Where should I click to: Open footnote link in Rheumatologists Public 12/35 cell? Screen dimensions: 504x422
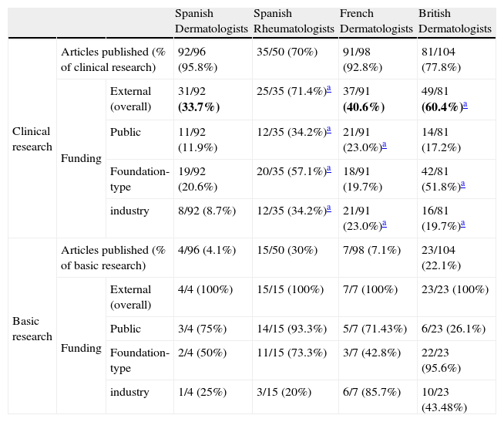click(328, 130)
